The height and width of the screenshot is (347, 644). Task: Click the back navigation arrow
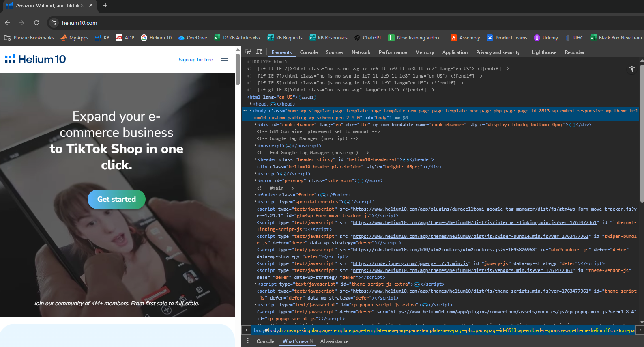(7, 23)
